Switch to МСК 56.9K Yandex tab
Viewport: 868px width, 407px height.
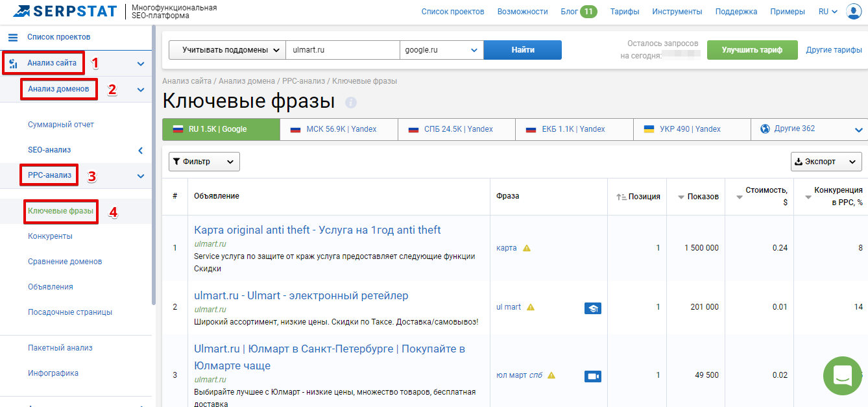(x=339, y=129)
